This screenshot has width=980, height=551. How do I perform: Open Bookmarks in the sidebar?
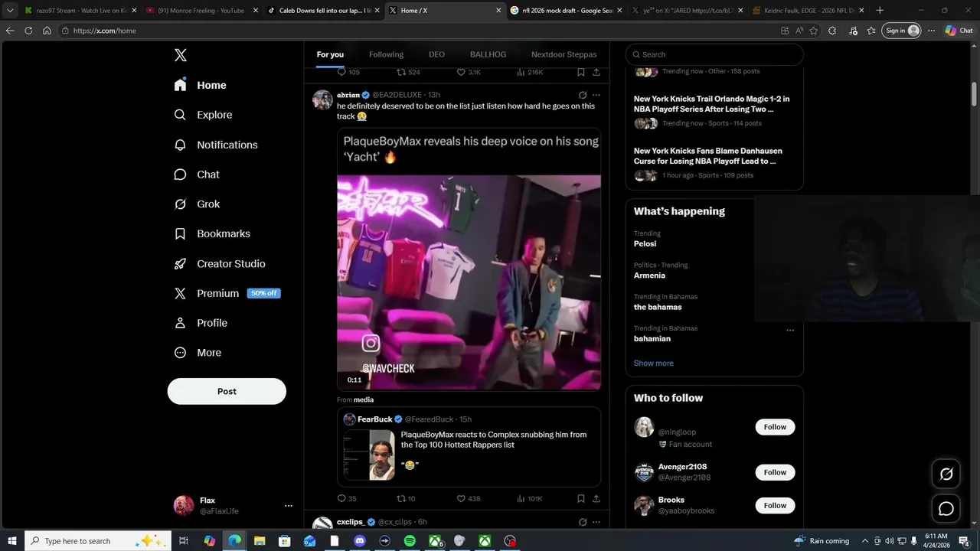coord(212,233)
